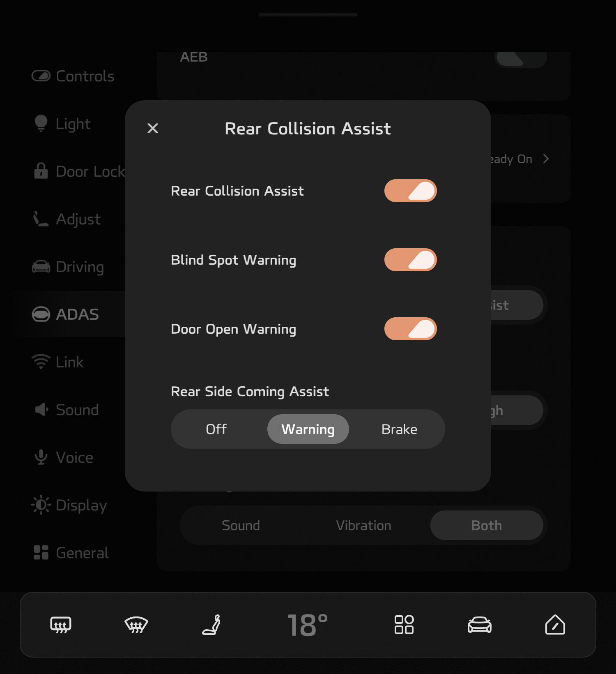Viewport: 616px width, 674px height.
Task: Select Vibration alert option in background panel
Action: pos(363,525)
